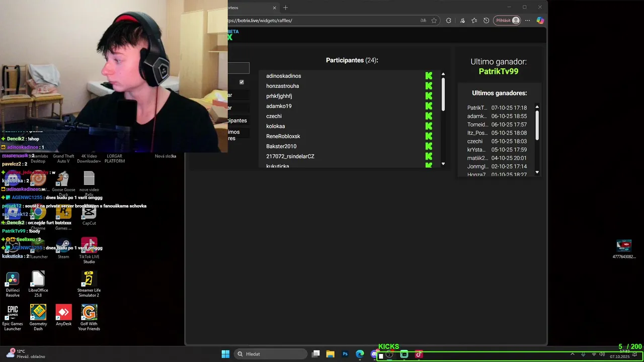
Task: Click the Kick icon next to adinoskadinos
Action: click(x=429, y=76)
